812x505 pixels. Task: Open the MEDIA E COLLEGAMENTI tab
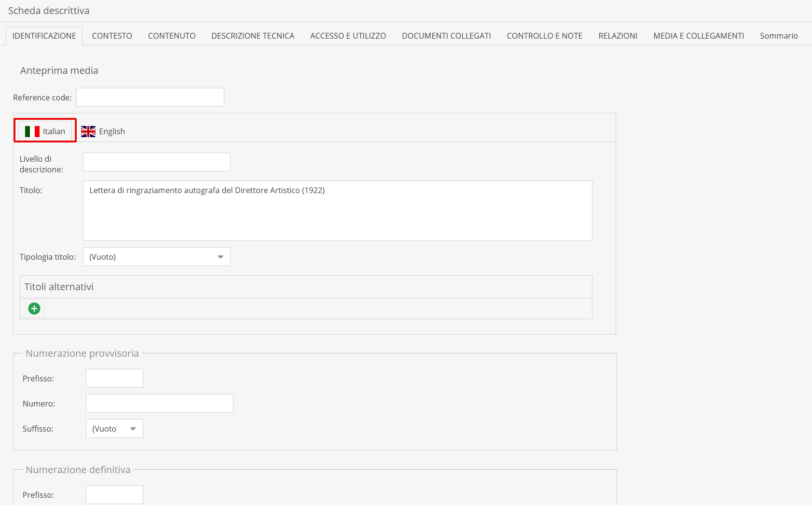[x=698, y=36]
